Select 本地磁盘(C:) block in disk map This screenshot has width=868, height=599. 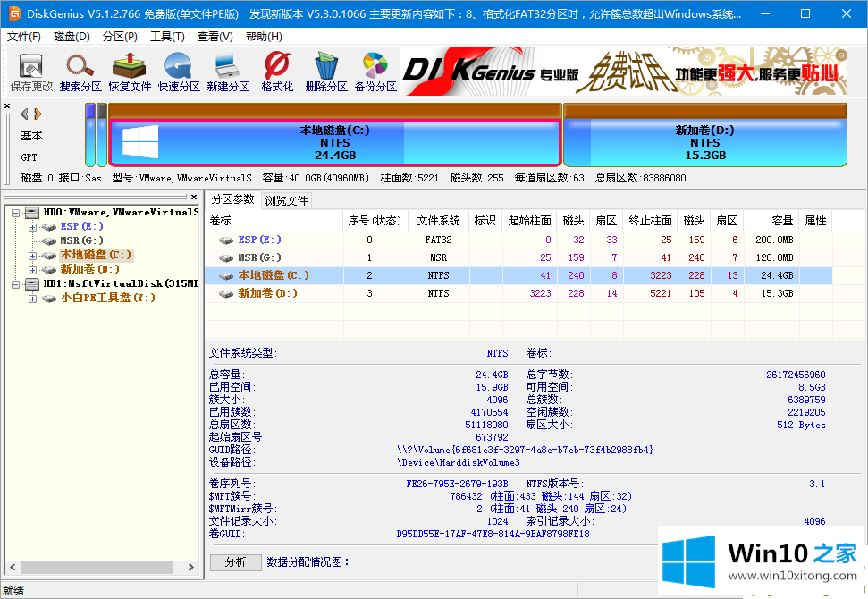[334, 142]
